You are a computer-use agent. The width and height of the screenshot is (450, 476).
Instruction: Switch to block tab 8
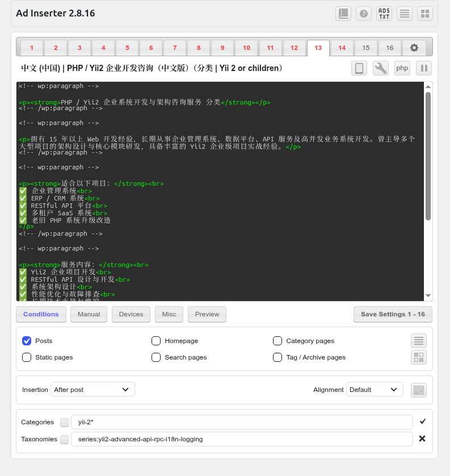pyautogui.click(x=199, y=48)
